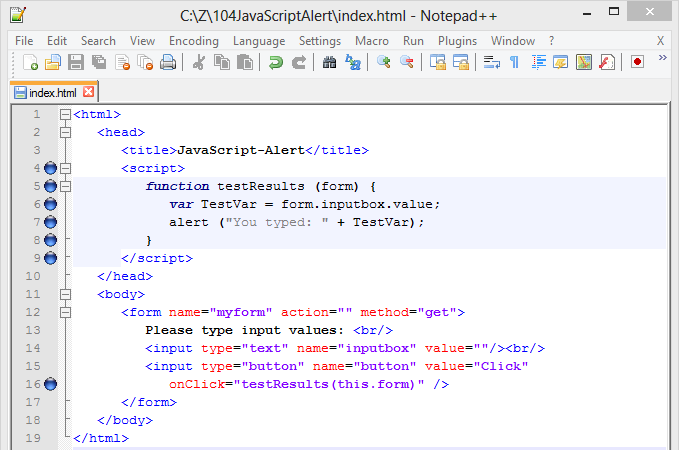Viewport: 679px width, 450px height.
Task: Open the Plugins menu
Action: pyautogui.click(x=456, y=41)
